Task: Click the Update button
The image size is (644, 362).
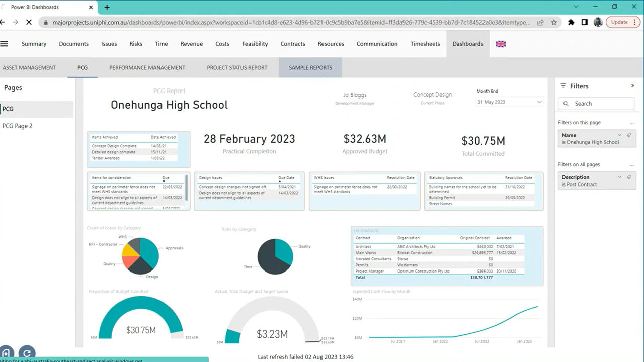Action: 619,22
